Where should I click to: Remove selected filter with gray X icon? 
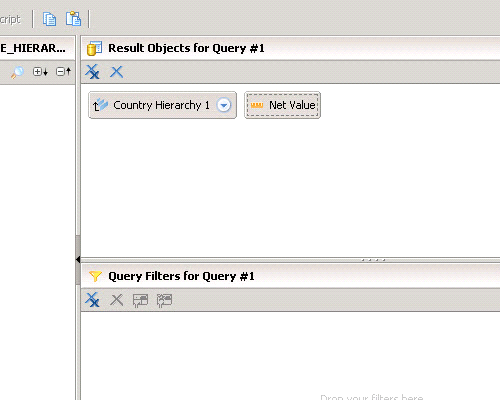click(116, 300)
